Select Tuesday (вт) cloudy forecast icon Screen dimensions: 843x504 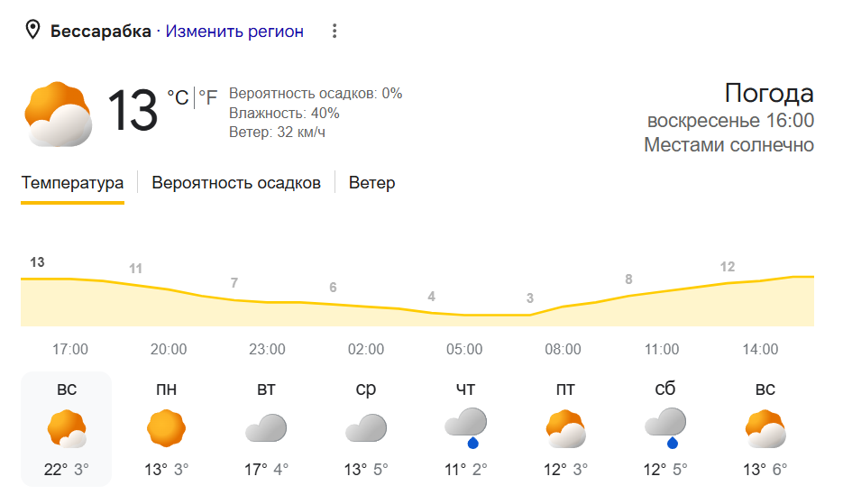click(x=266, y=428)
